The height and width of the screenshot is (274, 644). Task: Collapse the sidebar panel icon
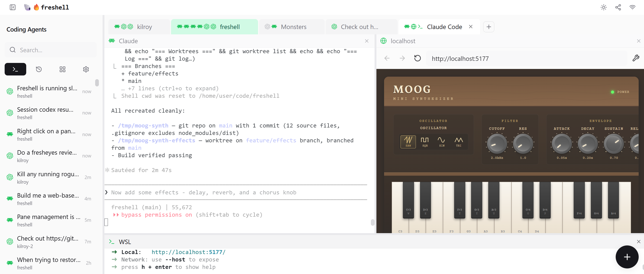[13, 7]
